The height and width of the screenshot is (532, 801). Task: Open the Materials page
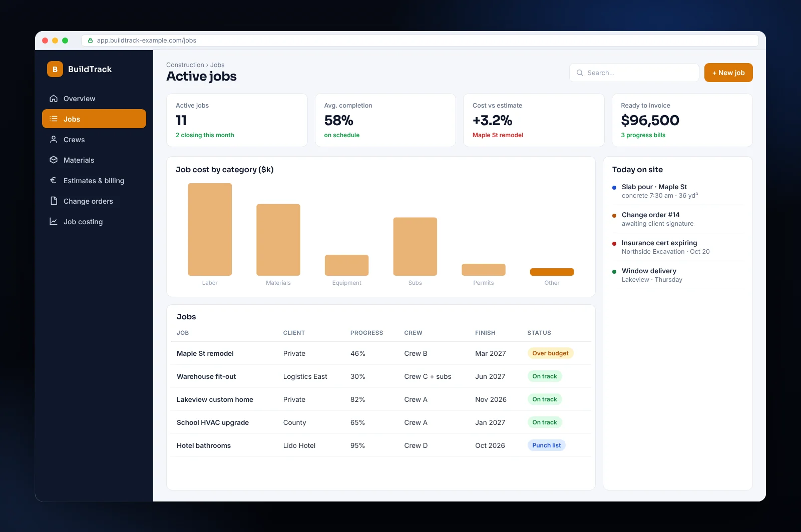click(x=94, y=160)
